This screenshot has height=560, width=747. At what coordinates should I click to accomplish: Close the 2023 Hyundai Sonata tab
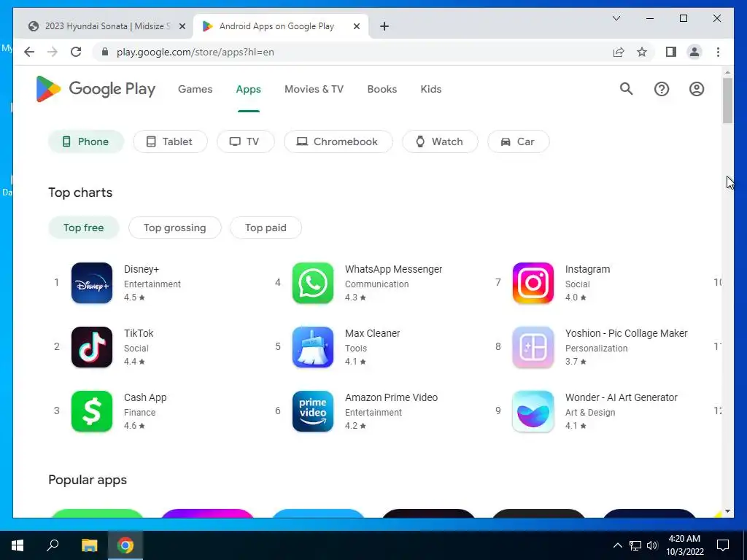pos(182,27)
